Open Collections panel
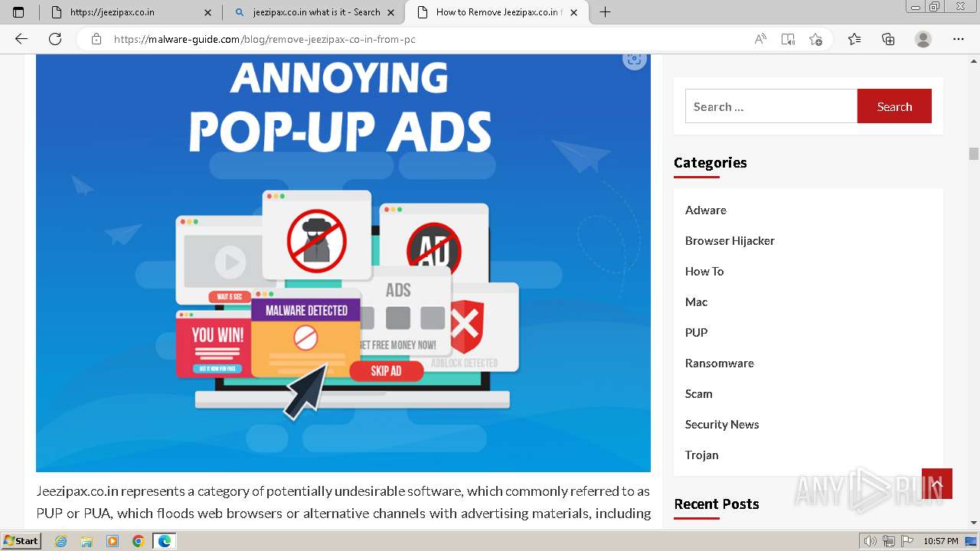This screenshot has width=980, height=551. (x=888, y=39)
